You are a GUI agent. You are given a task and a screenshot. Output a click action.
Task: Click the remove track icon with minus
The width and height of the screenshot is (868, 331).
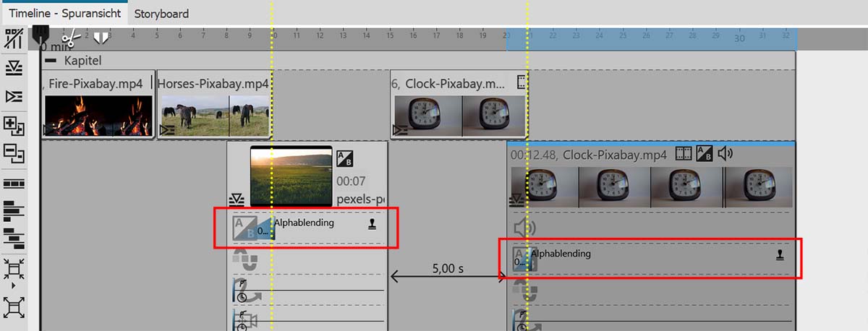coord(14,153)
